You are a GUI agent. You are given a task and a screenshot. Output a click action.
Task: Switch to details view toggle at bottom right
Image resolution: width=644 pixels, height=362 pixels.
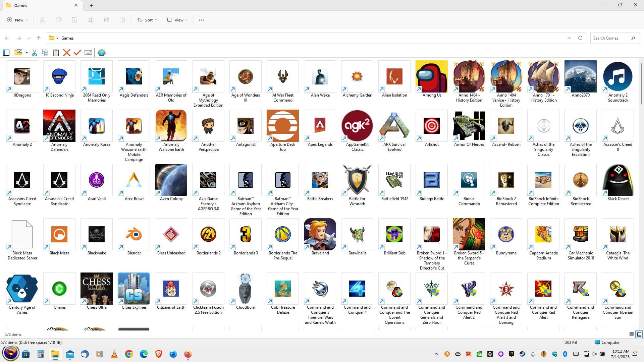point(632,334)
